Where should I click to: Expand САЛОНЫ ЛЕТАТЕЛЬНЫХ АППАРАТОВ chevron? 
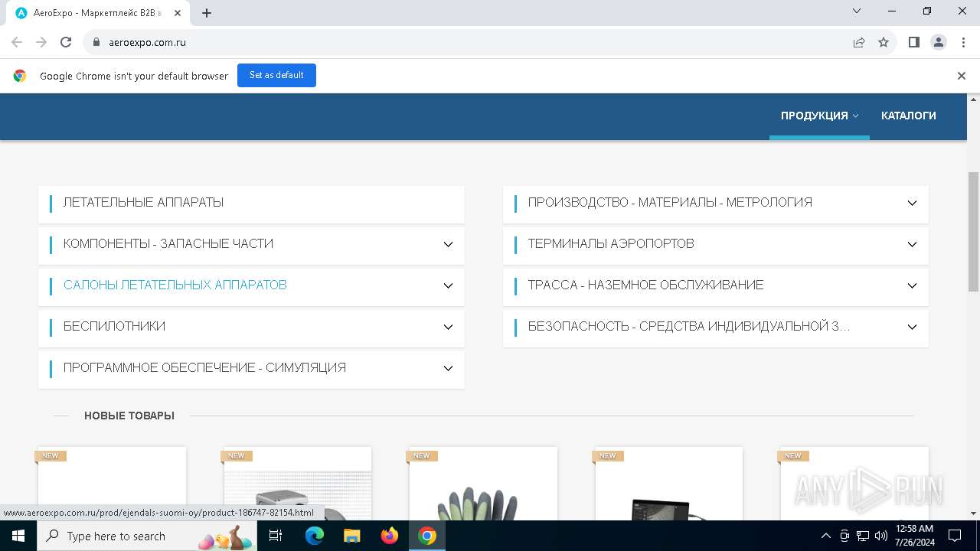pos(448,285)
